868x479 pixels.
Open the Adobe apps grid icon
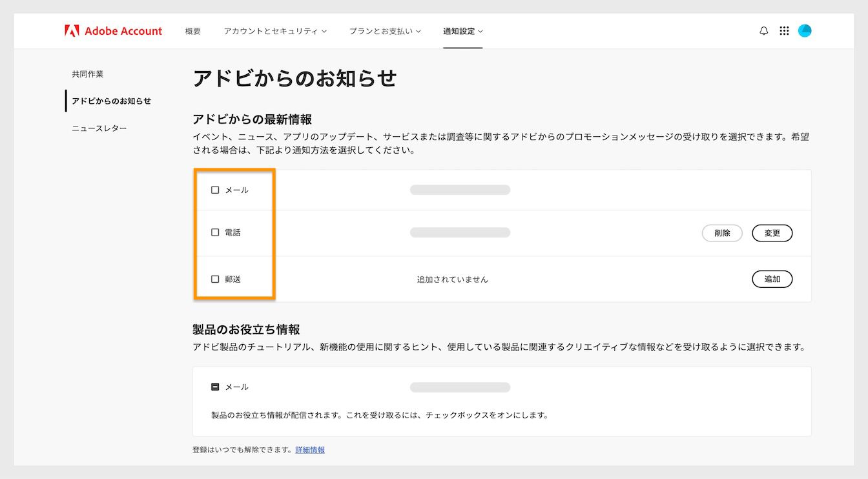pos(784,30)
